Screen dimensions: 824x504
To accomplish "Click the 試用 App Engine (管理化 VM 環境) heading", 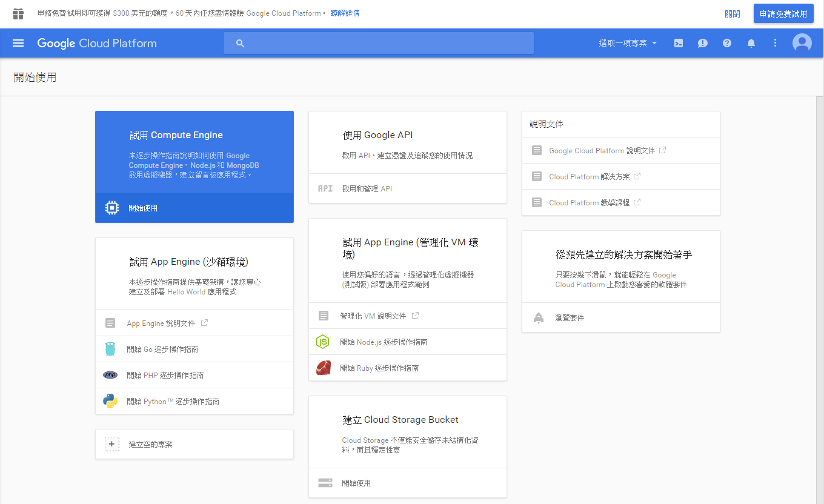I will (411, 248).
